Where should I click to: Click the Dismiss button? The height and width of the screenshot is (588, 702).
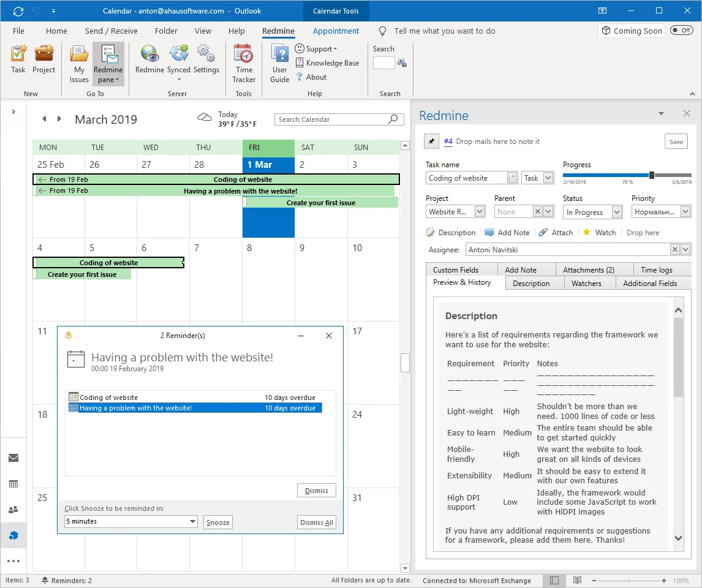317,491
